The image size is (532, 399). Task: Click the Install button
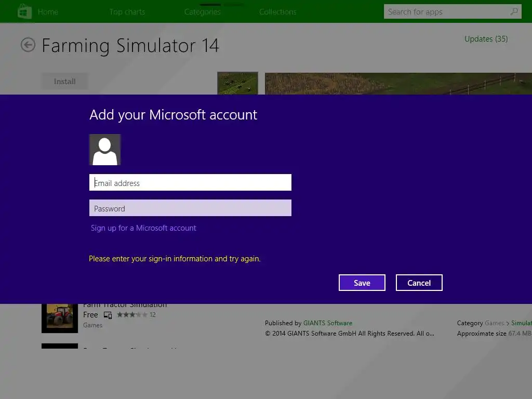tap(64, 82)
